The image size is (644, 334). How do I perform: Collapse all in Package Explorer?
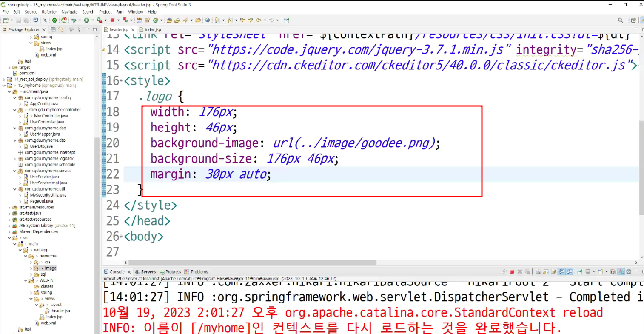(53, 29)
